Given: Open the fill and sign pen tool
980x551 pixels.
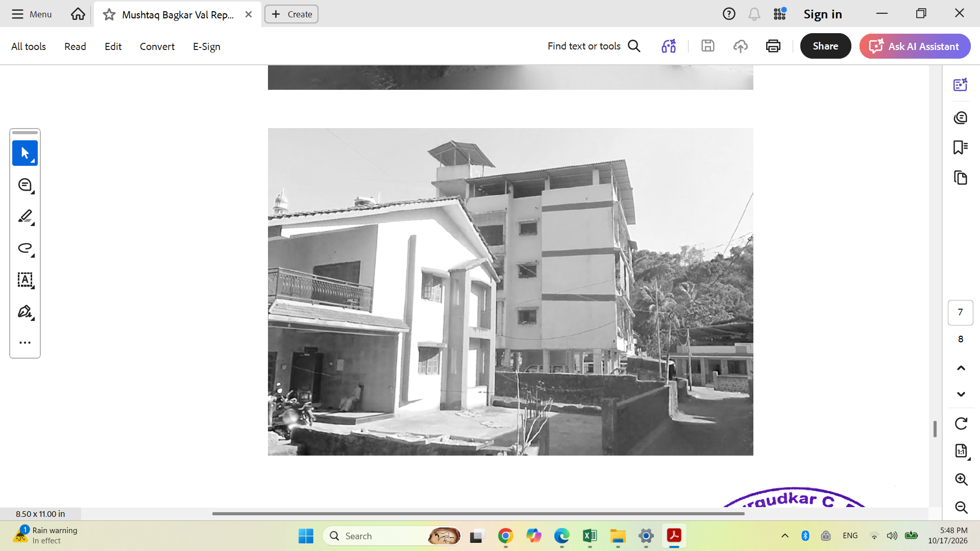Looking at the screenshot, I should 25,311.
